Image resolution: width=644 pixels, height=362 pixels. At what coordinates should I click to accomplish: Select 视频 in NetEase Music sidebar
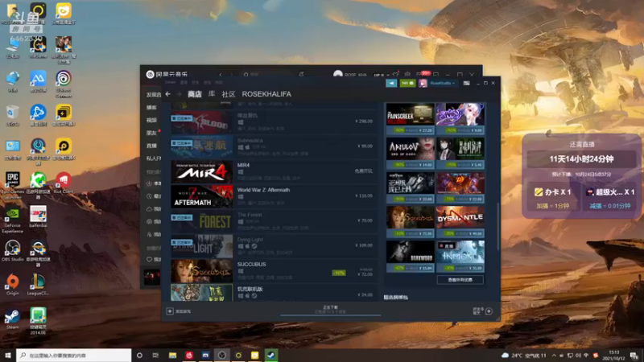[151, 120]
